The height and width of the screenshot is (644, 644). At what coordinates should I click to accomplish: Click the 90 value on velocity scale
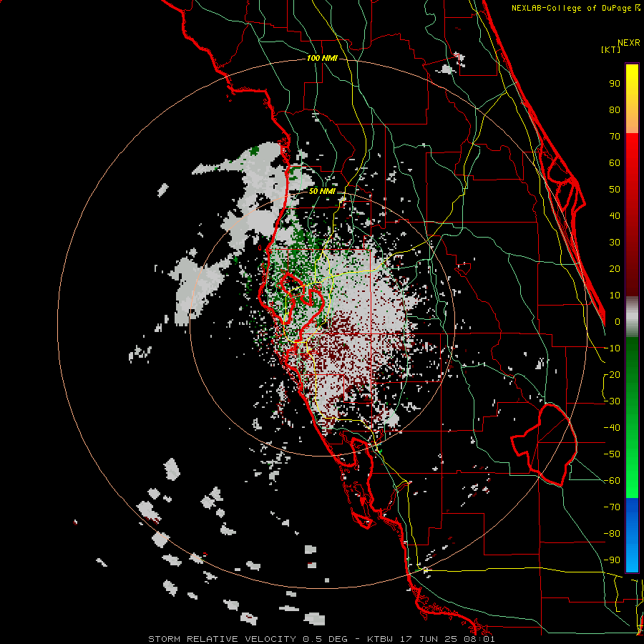615,84
